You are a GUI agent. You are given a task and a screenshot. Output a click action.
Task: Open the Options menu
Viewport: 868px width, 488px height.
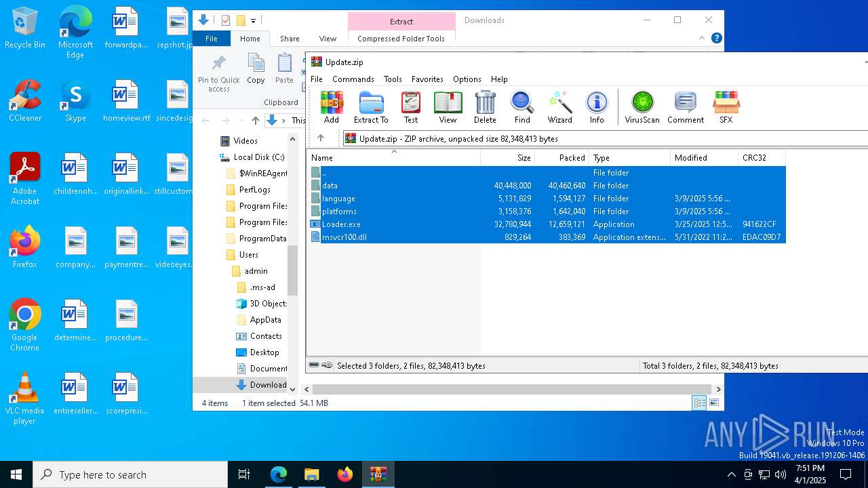[x=467, y=79]
